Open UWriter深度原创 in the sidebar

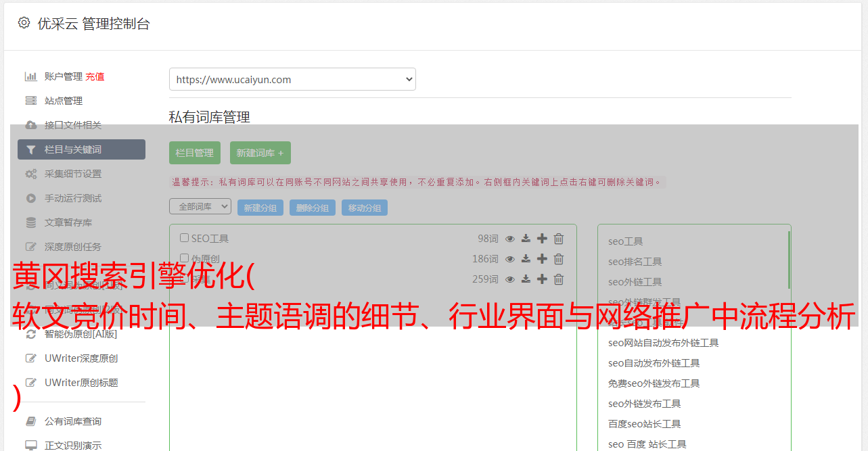[81, 358]
